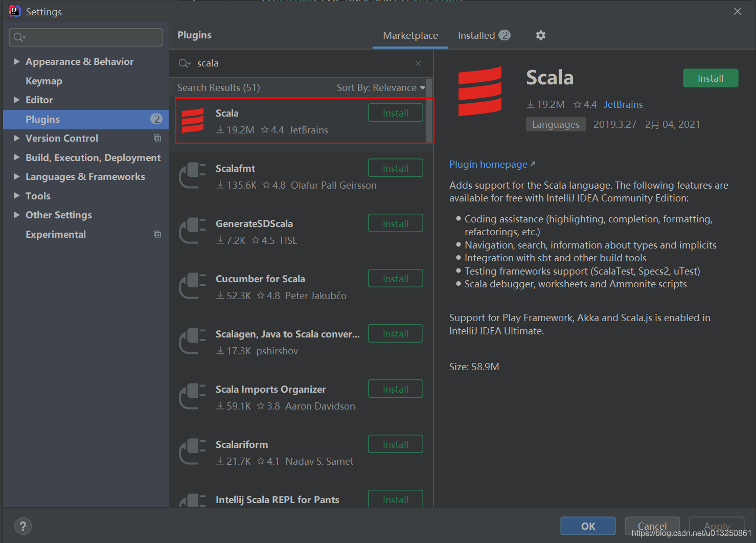756x543 pixels.
Task: Install the GenerateSDScala plugin
Action: pos(396,223)
